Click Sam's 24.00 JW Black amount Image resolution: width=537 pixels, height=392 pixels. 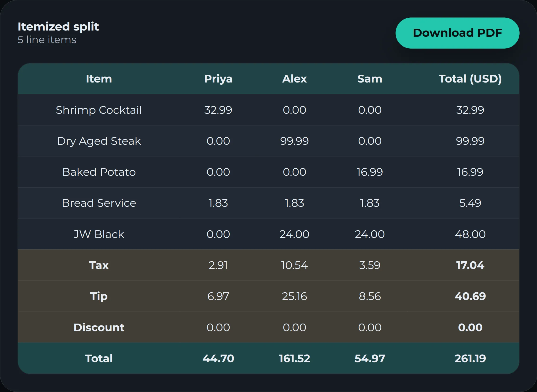370,234
